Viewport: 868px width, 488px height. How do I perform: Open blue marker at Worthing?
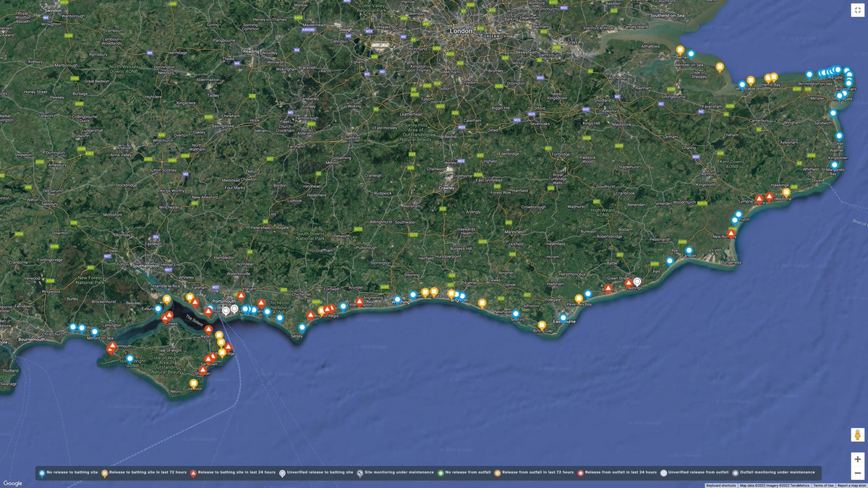coord(397,300)
